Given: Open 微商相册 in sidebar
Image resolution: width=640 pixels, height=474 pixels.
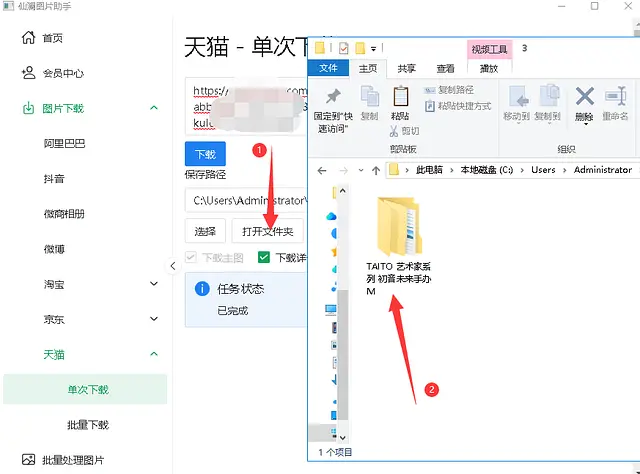Looking at the screenshot, I should [x=64, y=214].
